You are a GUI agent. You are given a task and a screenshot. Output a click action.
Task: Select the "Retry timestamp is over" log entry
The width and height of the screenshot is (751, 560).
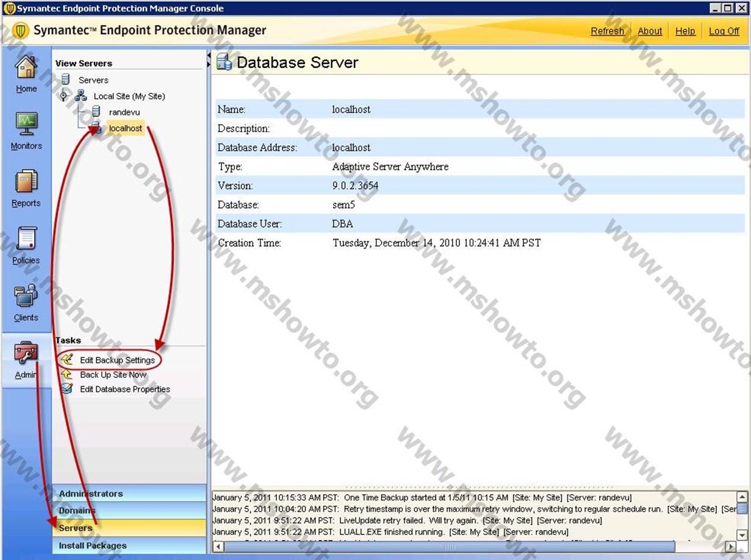point(474,509)
